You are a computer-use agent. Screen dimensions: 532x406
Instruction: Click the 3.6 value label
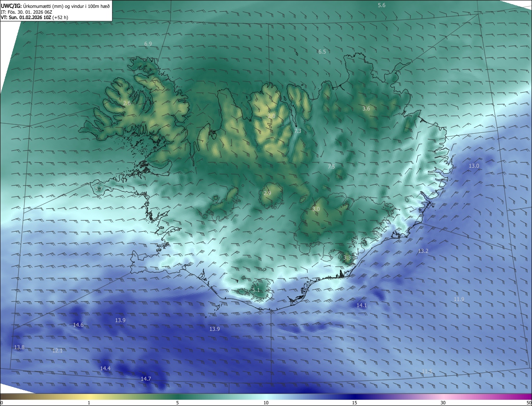click(366, 108)
